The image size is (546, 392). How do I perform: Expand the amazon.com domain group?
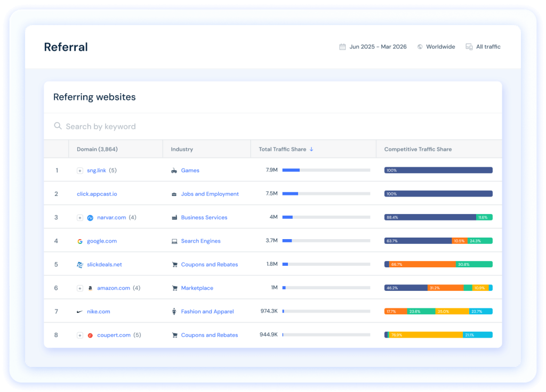80,288
